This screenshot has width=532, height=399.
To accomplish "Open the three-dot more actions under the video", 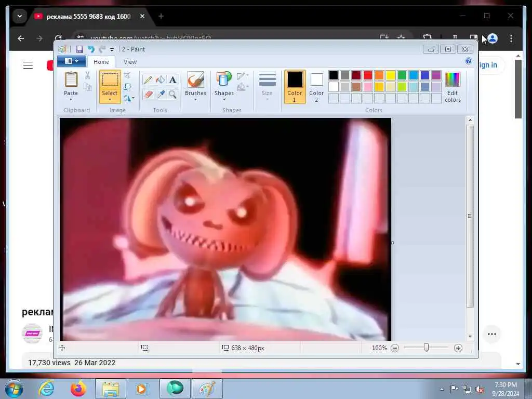I will tap(492, 334).
